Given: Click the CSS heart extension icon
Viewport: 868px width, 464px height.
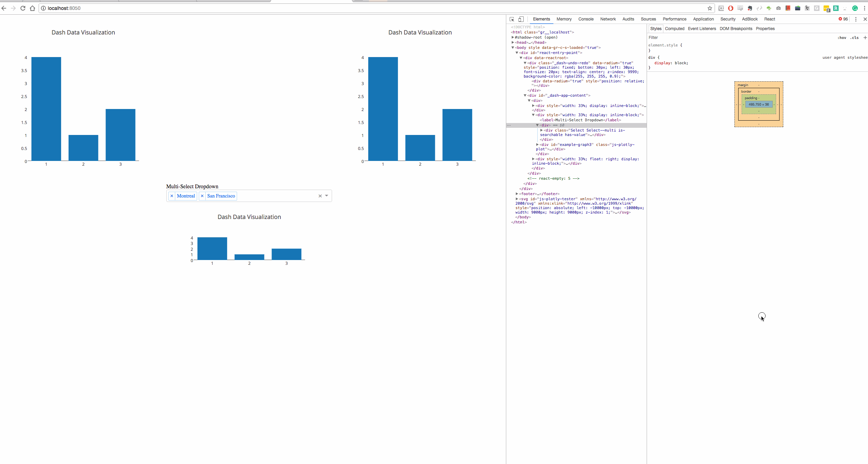Looking at the screenshot, I should point(740,8).
